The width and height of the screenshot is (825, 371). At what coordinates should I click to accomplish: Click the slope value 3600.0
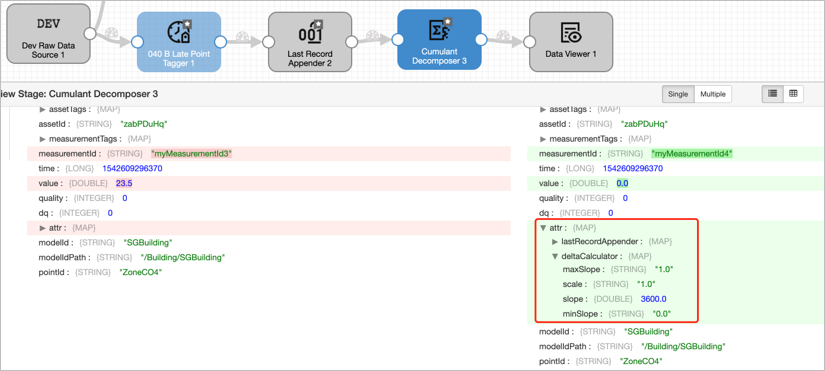[x=653, y=299]
